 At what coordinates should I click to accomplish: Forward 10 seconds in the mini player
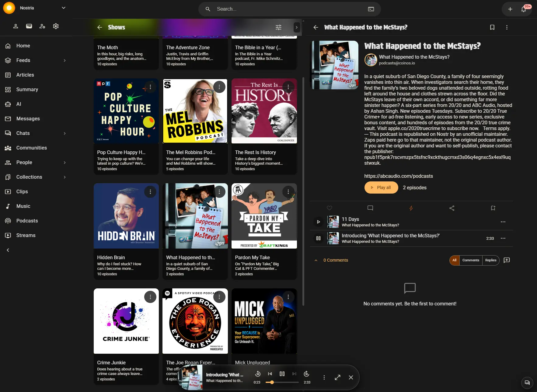tap(306, 374)
